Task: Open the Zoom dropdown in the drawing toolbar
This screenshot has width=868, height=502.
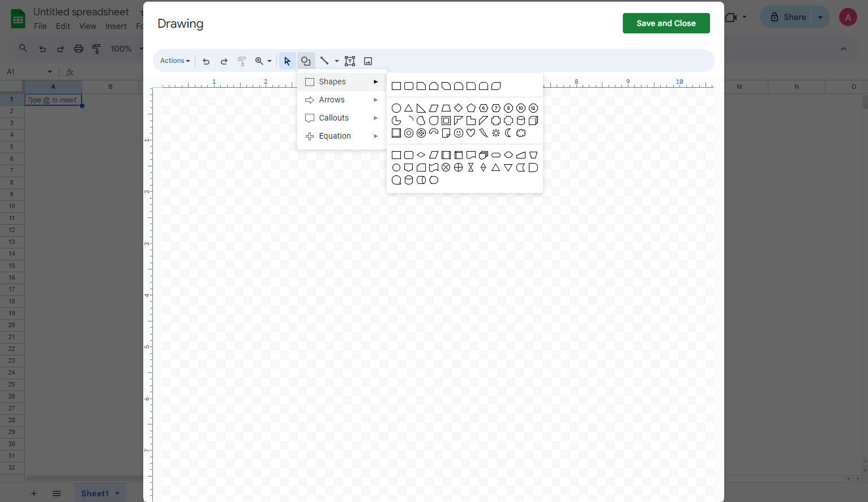Action: coord(263,61)
